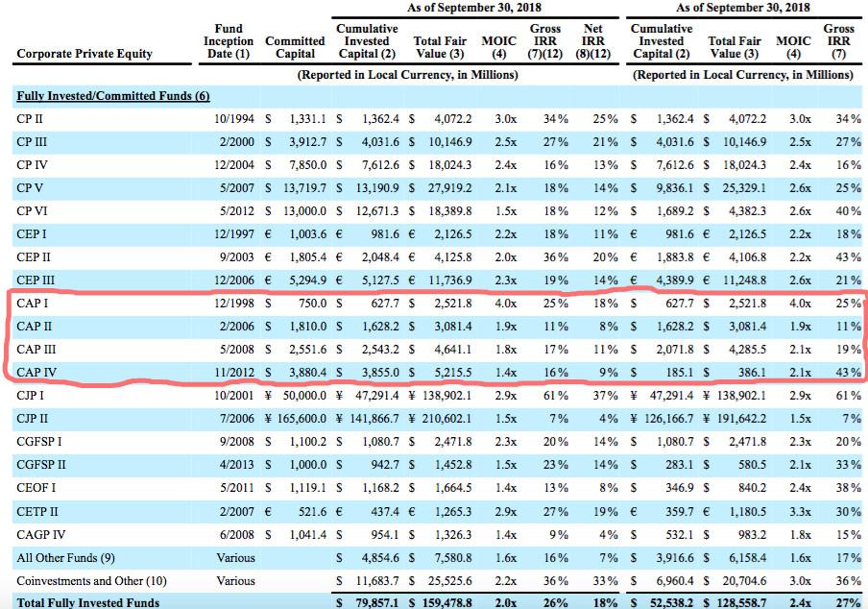Click the CP VI fund name
This screenshot has width=868, height=609.
click(x=31, y=210)
